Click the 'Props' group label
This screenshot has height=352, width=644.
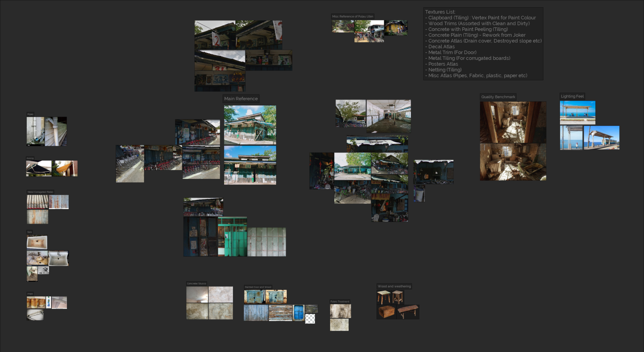click(30, 293)
